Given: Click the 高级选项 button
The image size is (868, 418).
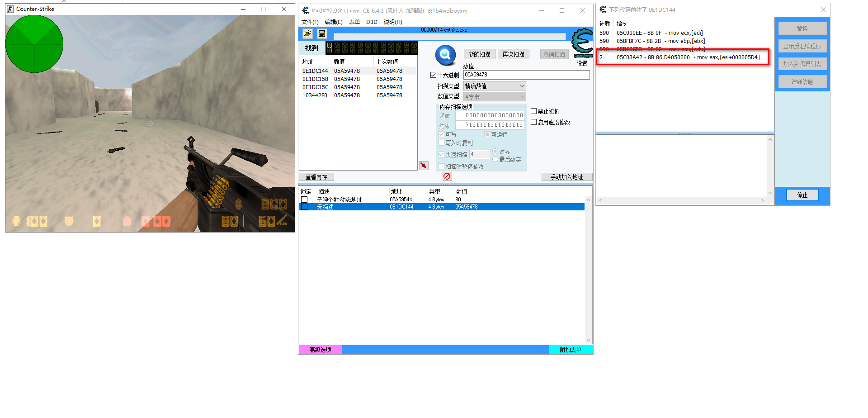Looking at the screenshot, I should pyautogui.click(x=320, y=350).
